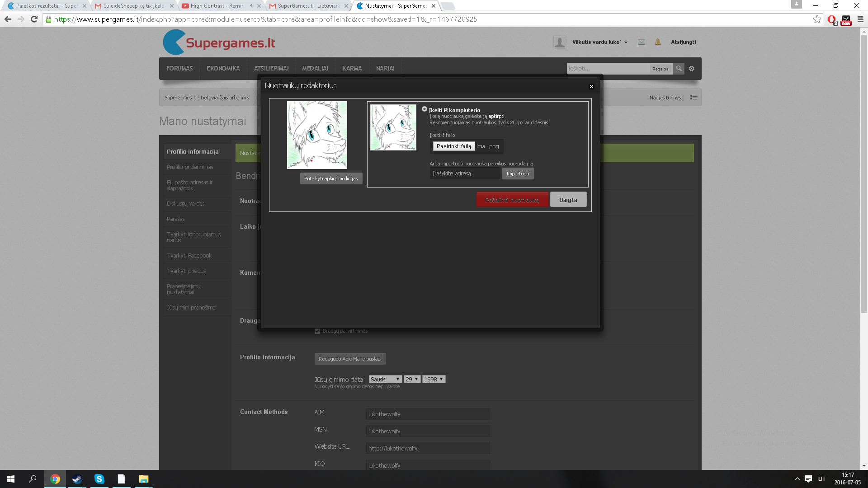Click the Naujas turinys link

(x=665, y=98)
